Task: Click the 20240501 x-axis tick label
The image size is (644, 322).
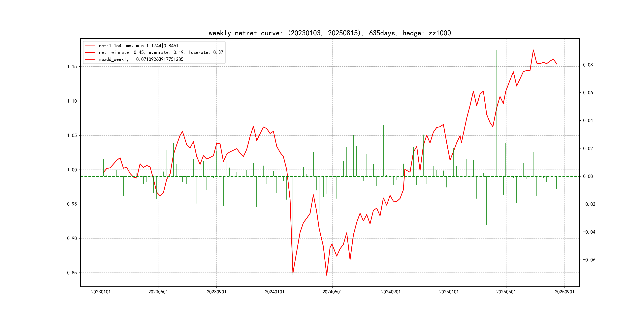Action: pyautogui.click(x=332, y=292)
